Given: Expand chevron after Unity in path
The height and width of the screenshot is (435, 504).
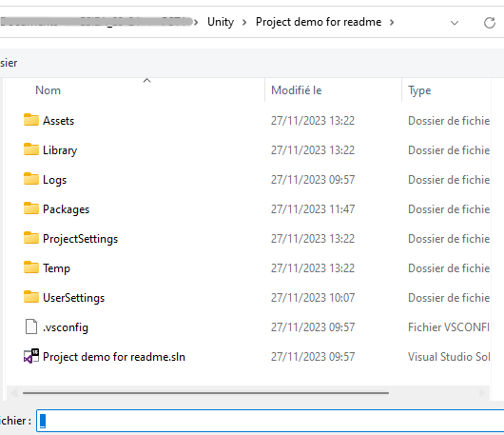Looking at the screenshot, I should pyautogui.click(x=244, y=23).
